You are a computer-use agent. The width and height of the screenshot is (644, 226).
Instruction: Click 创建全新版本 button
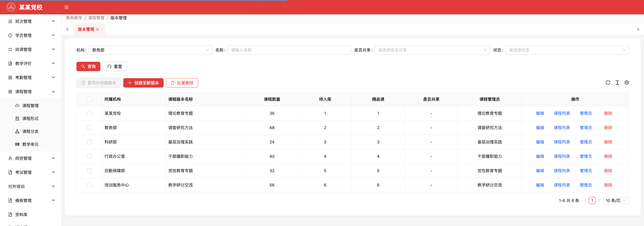pos(143,83)
